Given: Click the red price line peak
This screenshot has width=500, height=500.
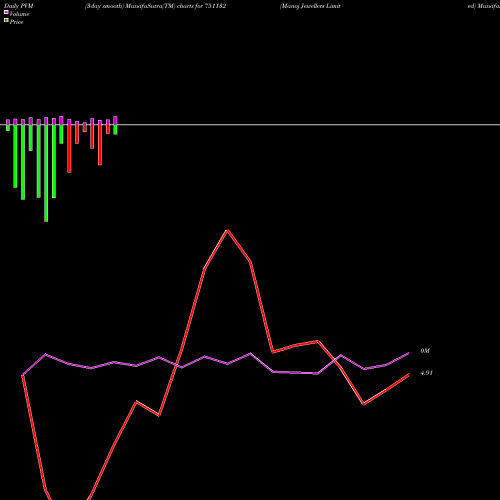Looking at the screenshot, I should (227, 230).
